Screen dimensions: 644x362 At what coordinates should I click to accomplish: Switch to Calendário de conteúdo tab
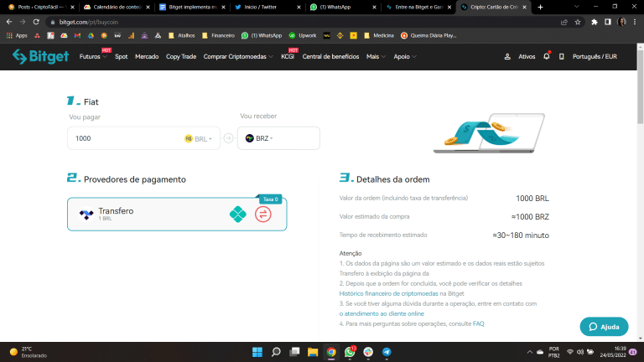coord(116,7)
